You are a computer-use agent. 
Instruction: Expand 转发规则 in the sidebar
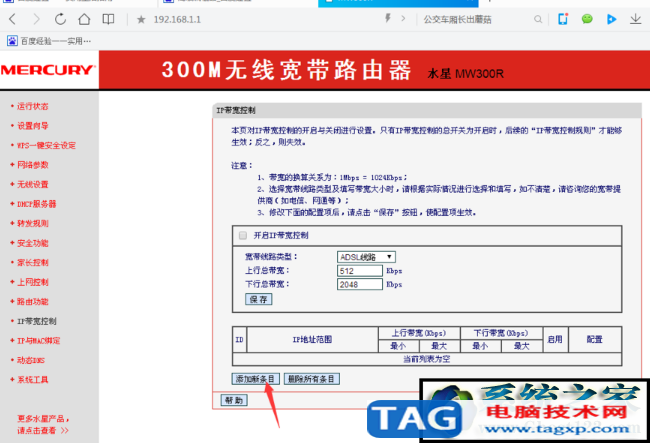point(32,223)
